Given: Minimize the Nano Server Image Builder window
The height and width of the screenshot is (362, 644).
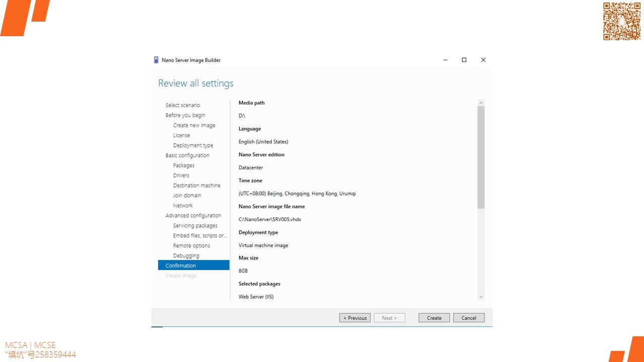Looking at the screenshot, I should point(445,60).
